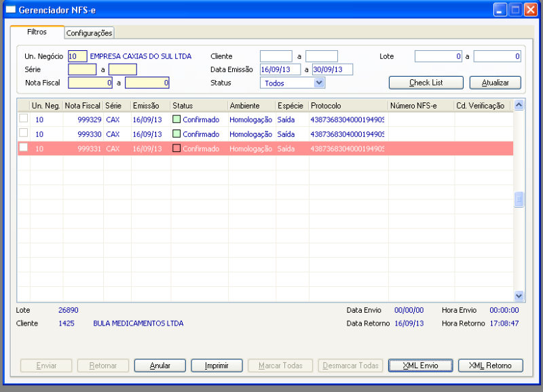This screenshot has width=543, height=392.
Task: Open the Status dropdown showing Todos
Action: click(319, 83)
